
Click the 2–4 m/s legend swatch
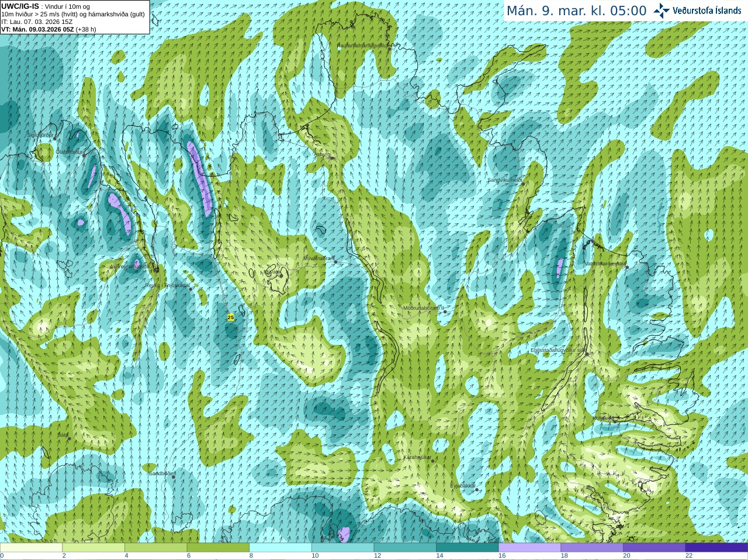93,548
